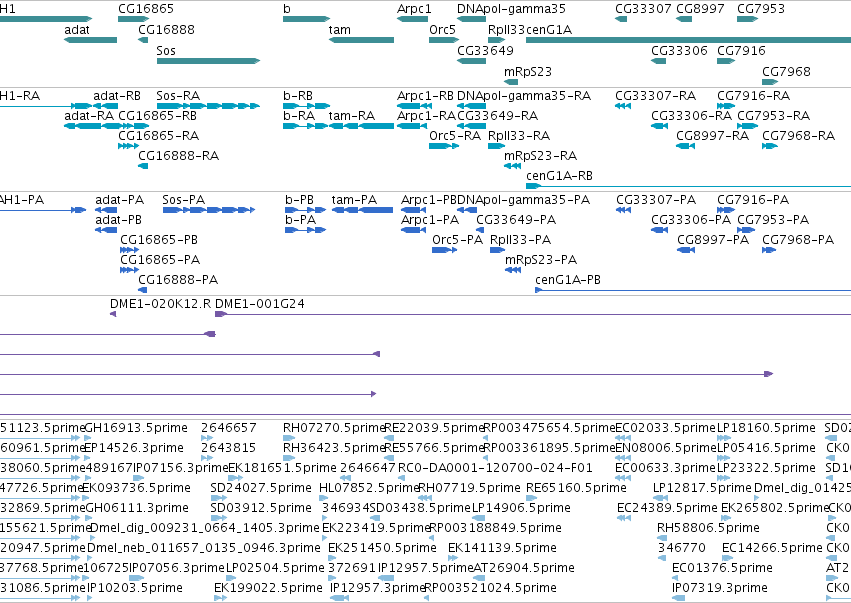This screenshot has height=603, width=851.
Task: Click the tam-RA transcript label
Action: point(352,116)
